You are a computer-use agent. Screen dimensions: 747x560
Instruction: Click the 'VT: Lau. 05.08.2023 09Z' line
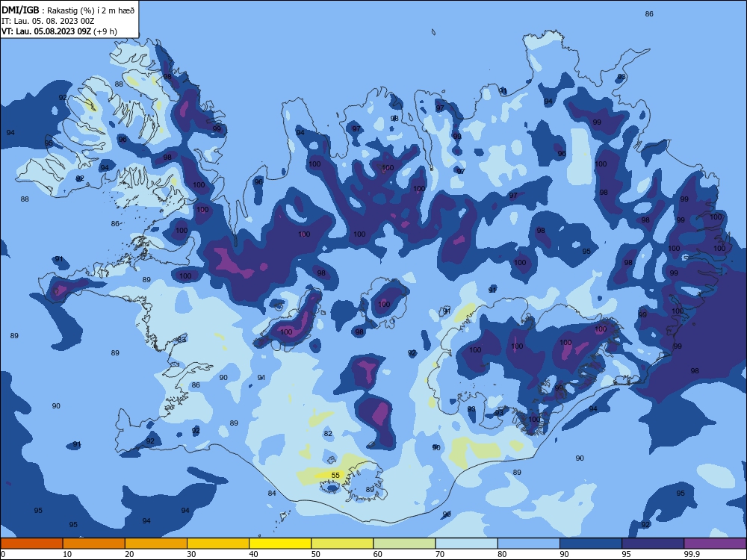click(x=46, y=31)
